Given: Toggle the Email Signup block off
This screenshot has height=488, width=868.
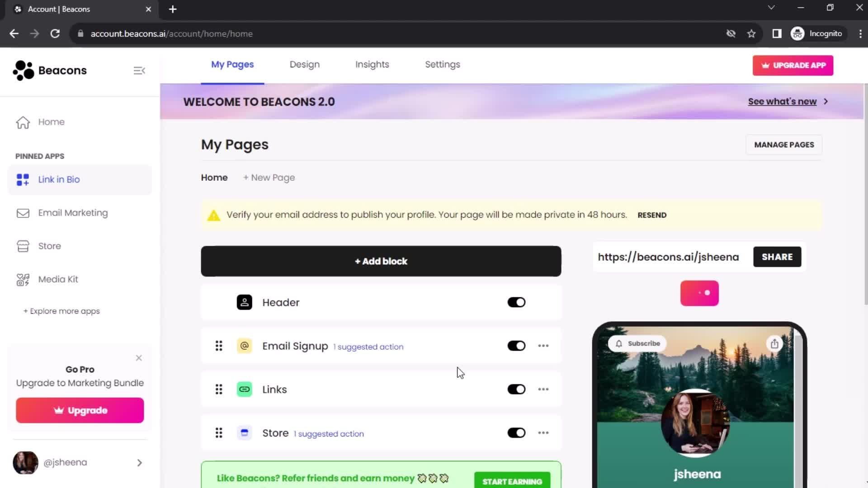Looking at the screenshot, I should 516,345.
